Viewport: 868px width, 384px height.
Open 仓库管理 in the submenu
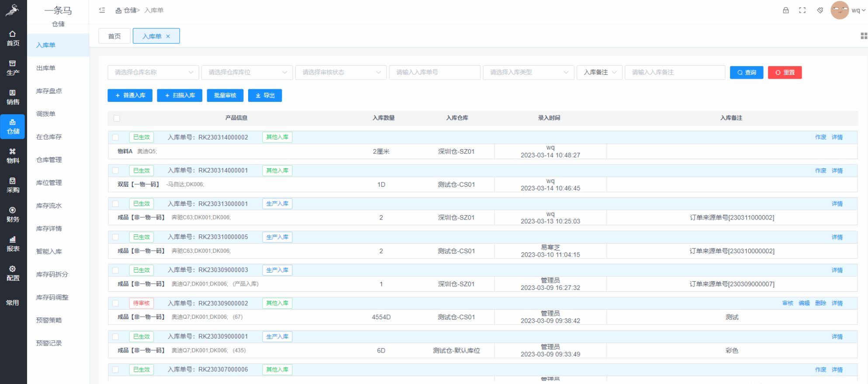click(x=49, y=160)
